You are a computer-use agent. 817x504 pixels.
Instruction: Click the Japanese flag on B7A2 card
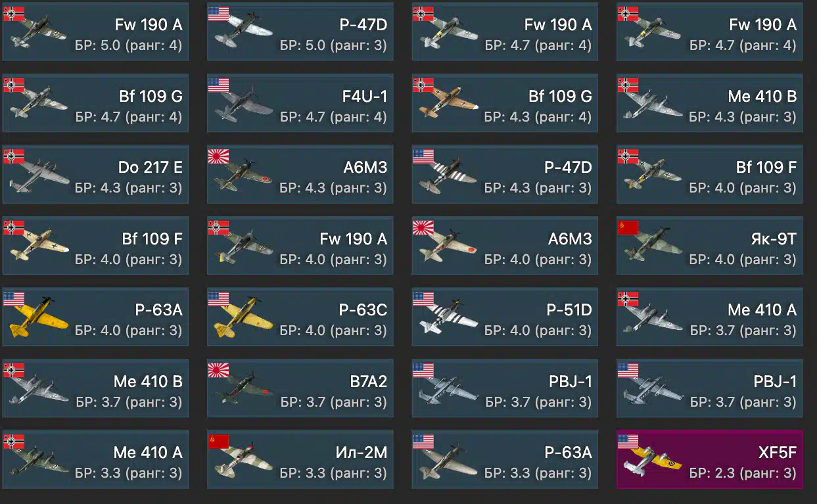[218, 371]
